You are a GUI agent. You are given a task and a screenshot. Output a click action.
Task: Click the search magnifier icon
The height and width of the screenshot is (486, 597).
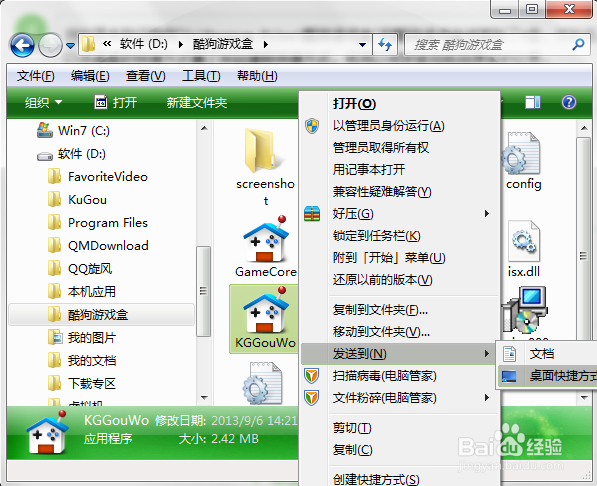(x=578, y=45)
